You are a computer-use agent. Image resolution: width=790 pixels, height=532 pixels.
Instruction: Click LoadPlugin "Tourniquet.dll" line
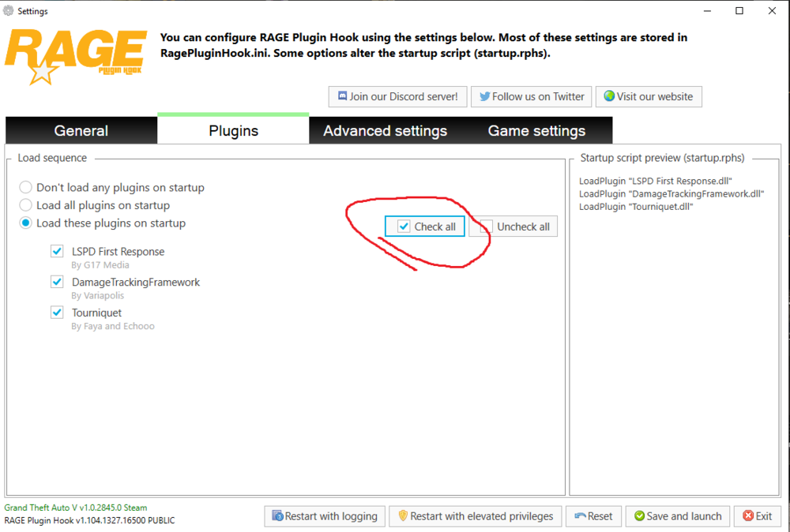point(636,207)
